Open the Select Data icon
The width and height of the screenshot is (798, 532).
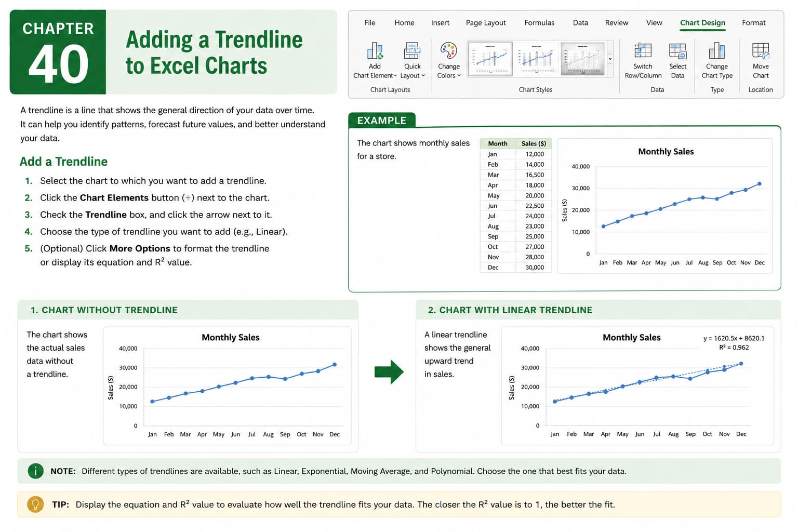[x=677, y=51]
